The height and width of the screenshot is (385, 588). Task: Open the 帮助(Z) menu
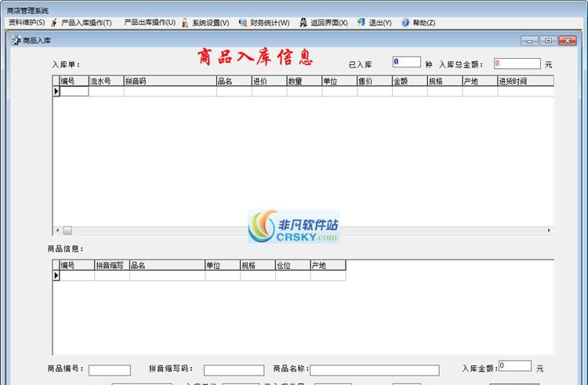point(423,23)
